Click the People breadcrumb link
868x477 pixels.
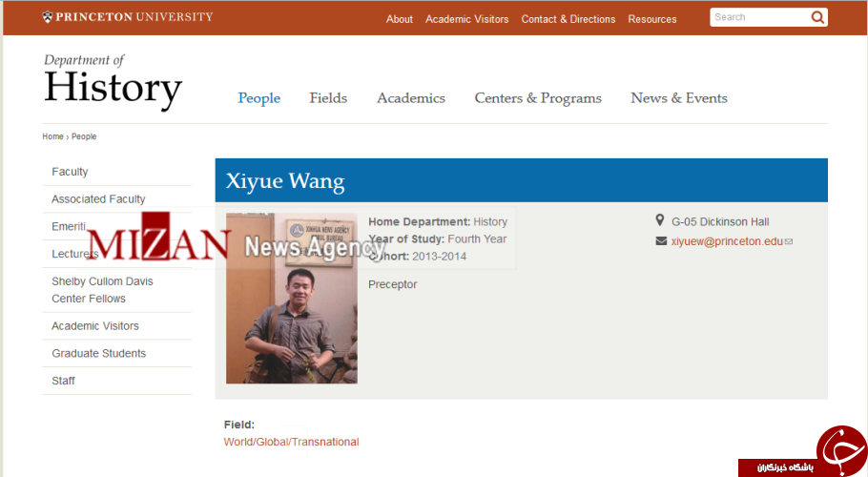[x=84, y=136]
